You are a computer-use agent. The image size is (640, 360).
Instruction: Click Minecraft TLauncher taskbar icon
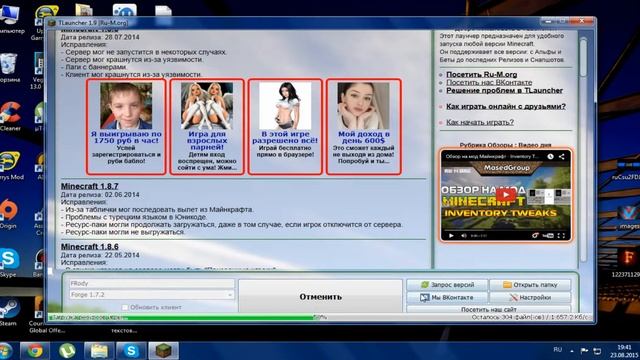[x=163, y=351]
